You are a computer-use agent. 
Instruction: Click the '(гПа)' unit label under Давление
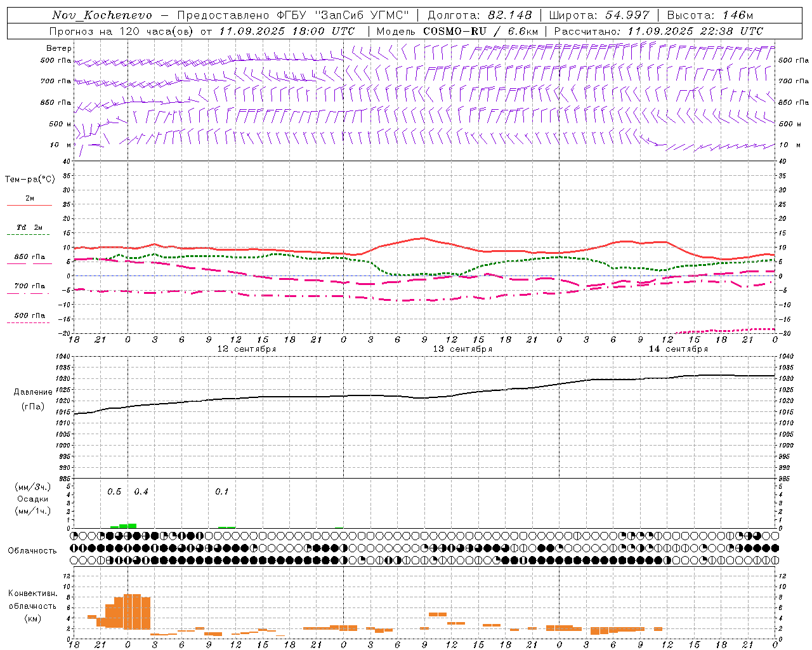point(33,407)
